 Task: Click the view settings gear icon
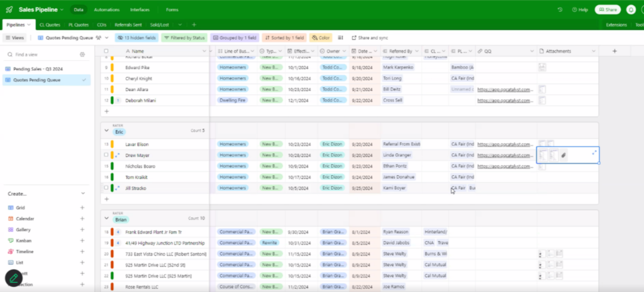tap(82, 55)
